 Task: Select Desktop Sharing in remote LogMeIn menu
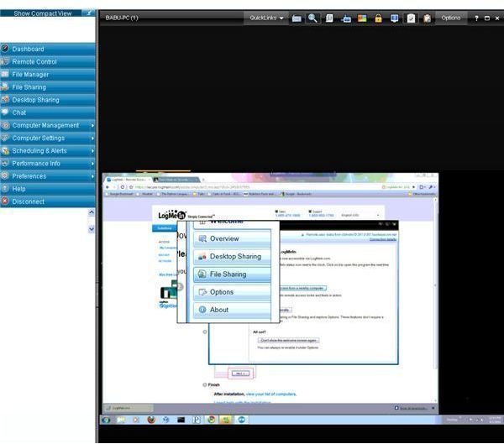[x=232, y=256]
